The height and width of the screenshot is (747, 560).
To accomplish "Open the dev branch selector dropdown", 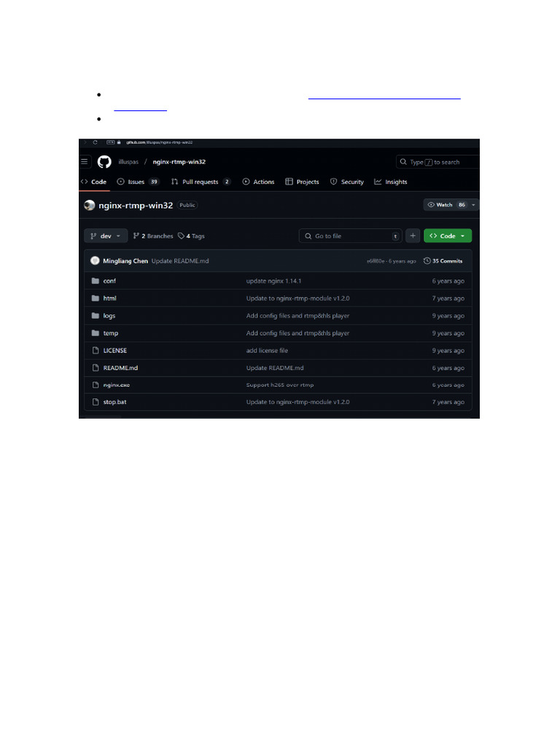I will (106, 236).
